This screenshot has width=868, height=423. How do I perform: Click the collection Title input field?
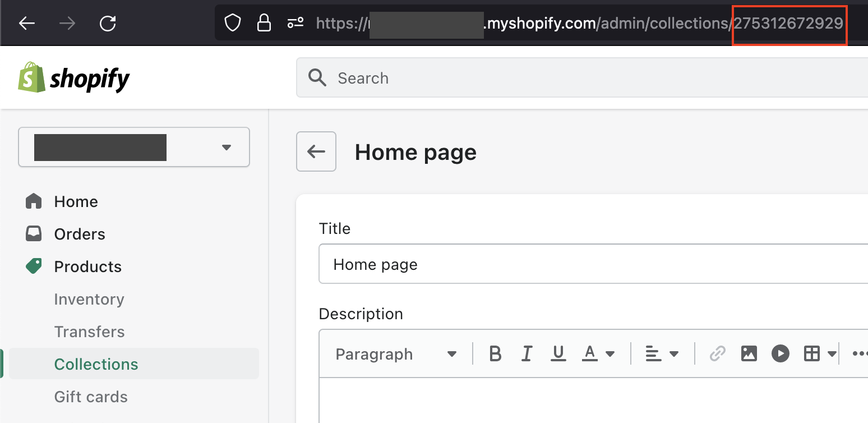tap(589, 264)
